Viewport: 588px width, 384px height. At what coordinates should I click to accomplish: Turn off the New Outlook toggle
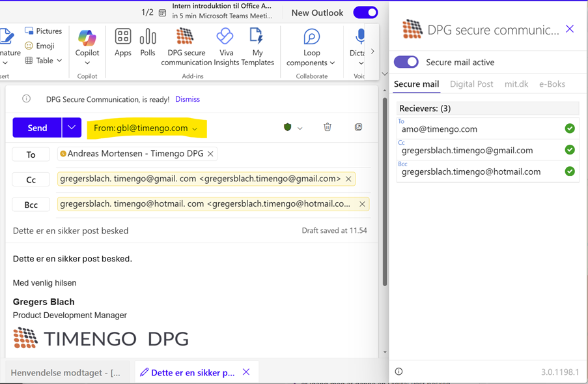[x=365, y=12]
